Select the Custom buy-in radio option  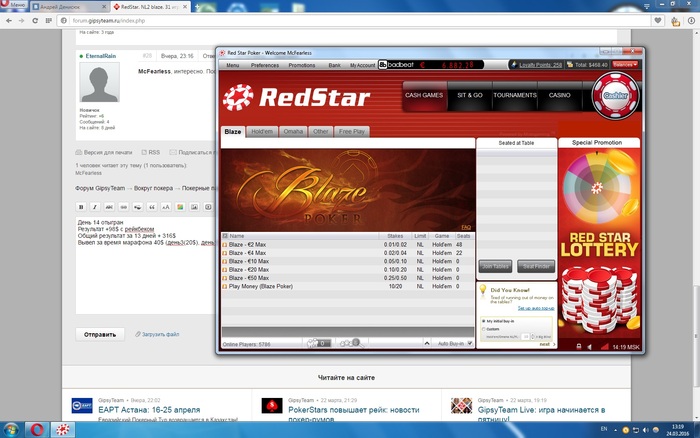pyautogui.click(x=483, y=329)
